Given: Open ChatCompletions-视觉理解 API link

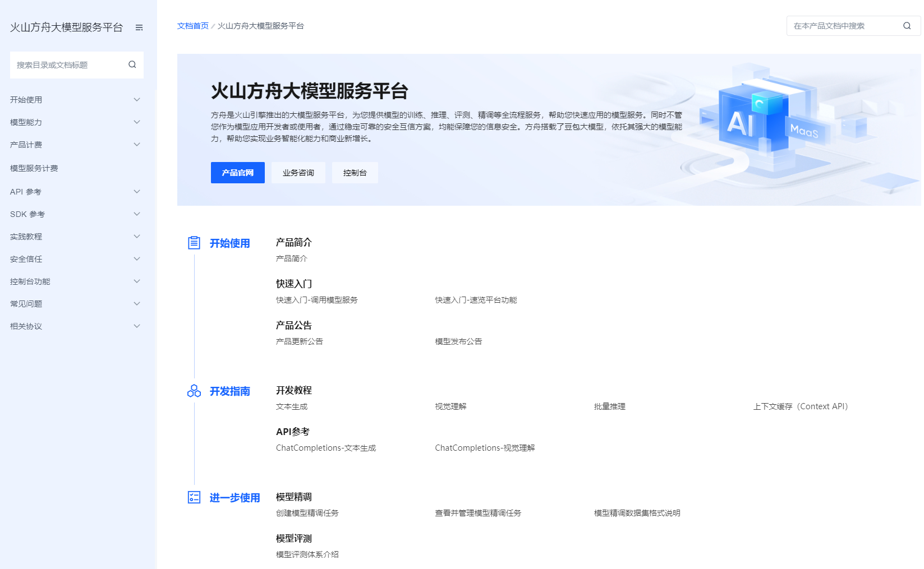Looking at the screenshot, I should pos(485,448).
